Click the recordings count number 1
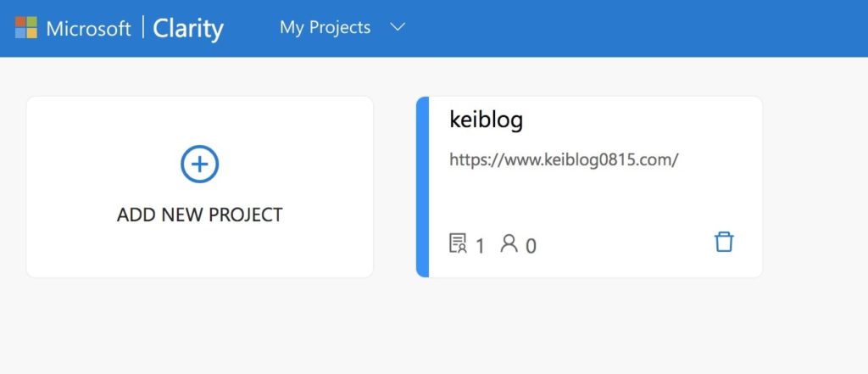The width and height of the screenshot is (868, 374). point(480,246)
